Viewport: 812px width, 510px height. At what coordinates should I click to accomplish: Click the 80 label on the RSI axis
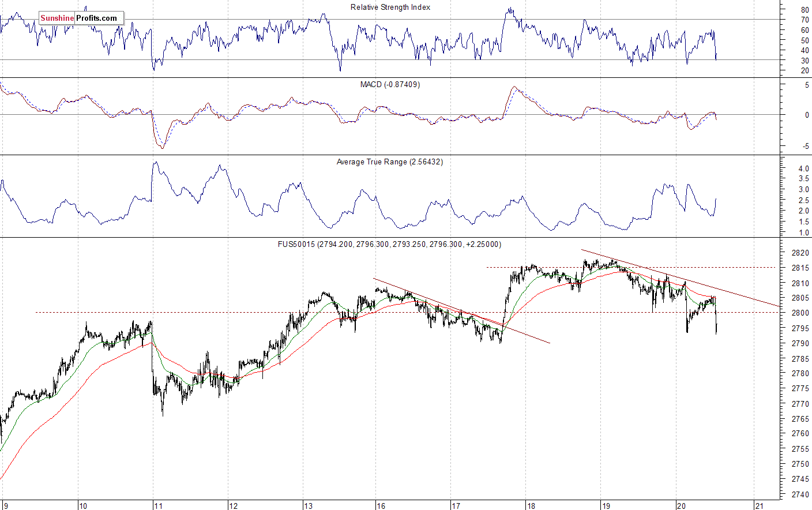coord(805,10)
